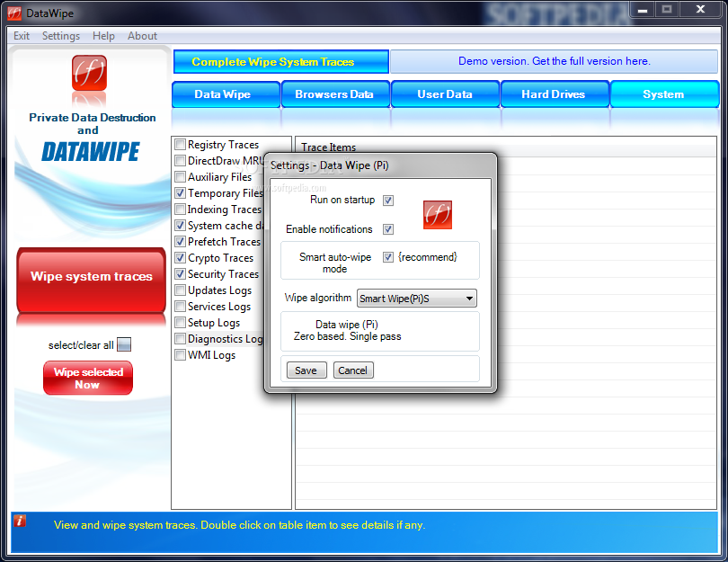Switch to the User Data tab
Image resolution: width=728 pixels, height=562 pixels.
tap(445, 94)
